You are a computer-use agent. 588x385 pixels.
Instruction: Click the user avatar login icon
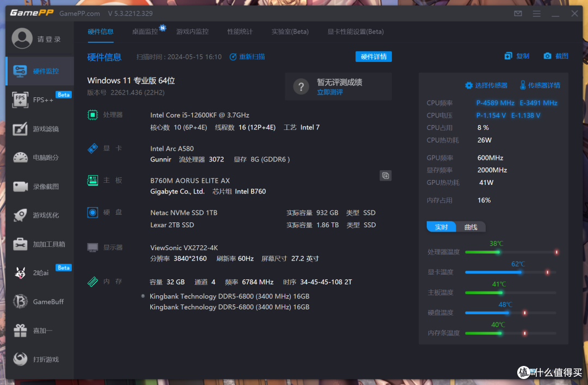click(x=22, y=38)
